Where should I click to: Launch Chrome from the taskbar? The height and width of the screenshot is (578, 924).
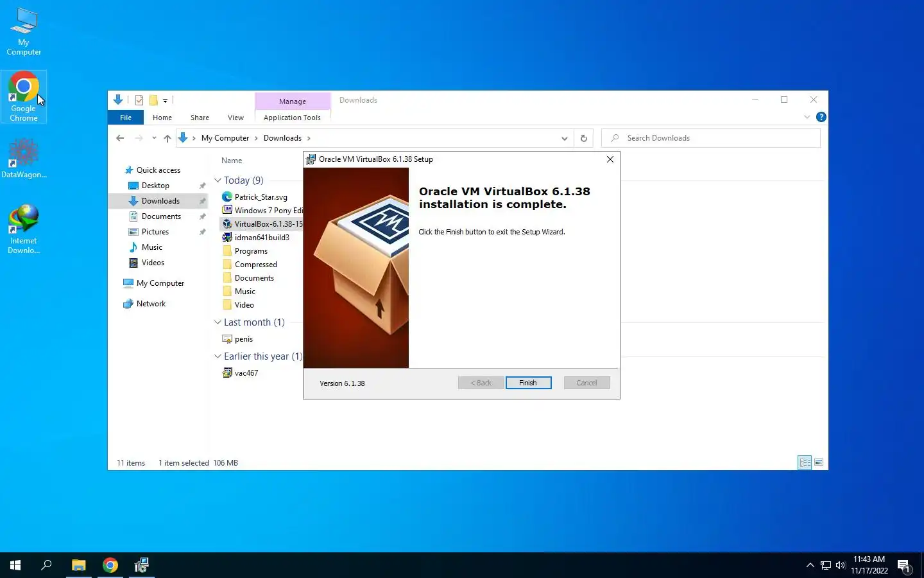tap(110, 565)
